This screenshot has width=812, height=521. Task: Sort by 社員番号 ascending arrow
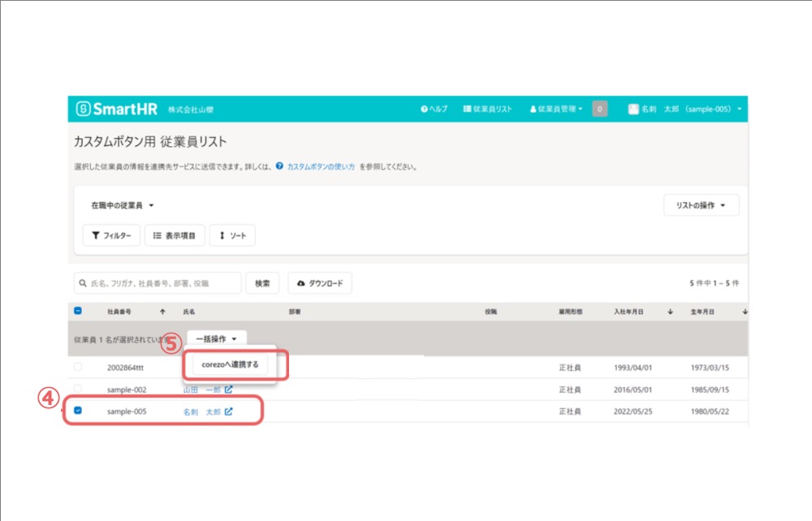(x=162, y=312)
